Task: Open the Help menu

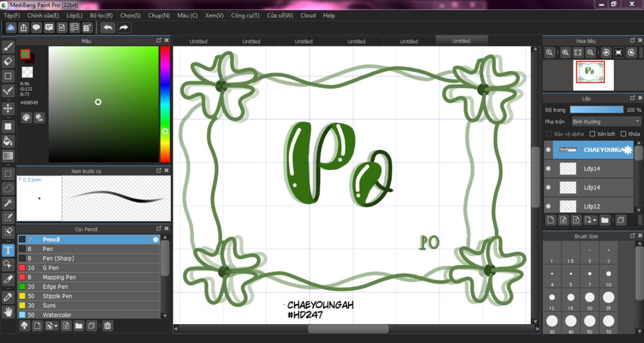Action: pyautogui.click(x=329, y=15)
